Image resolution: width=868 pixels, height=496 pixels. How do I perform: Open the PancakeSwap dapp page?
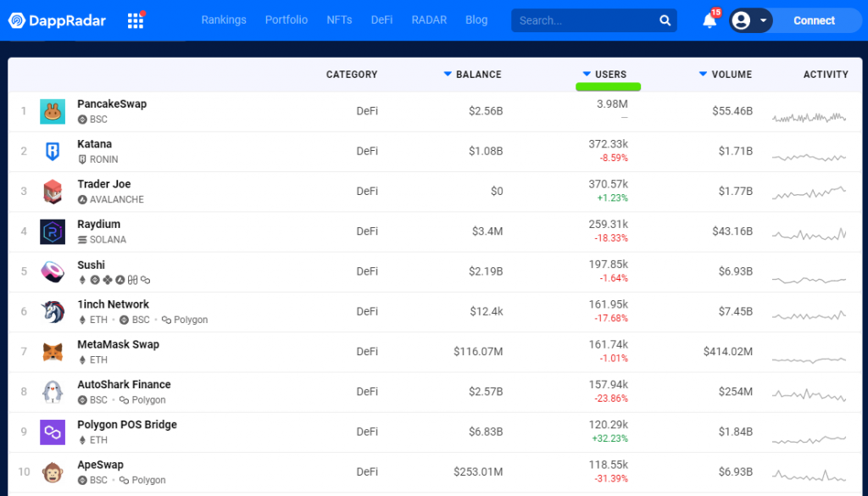(112, 104)
